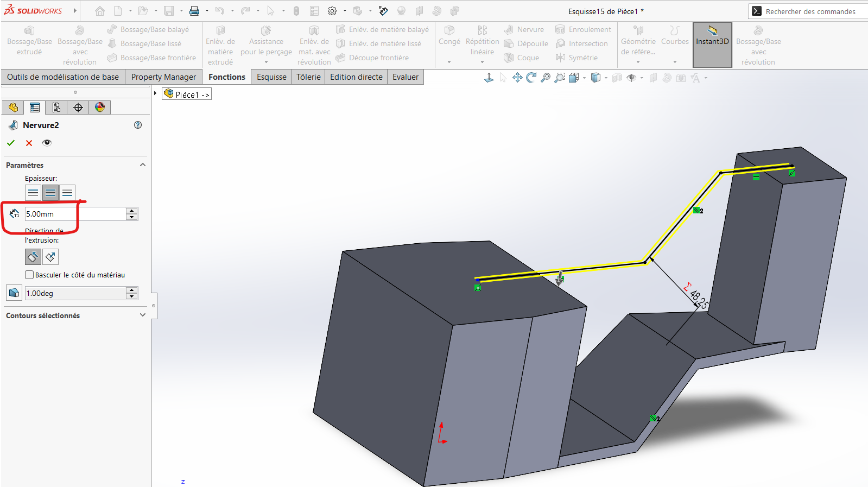Viewport: 868px width, 487px height.
Task: Choose normal to sketch extrusion direction
Action: coord(50,257)
